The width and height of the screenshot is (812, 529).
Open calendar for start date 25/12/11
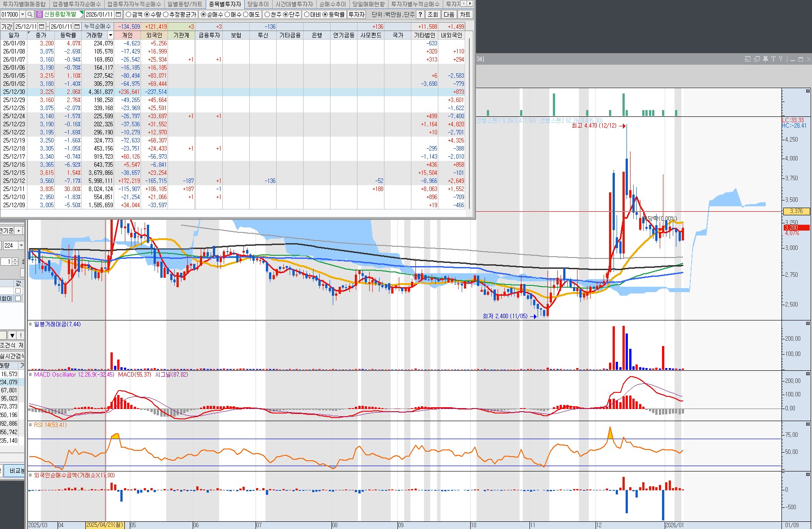point(42,27)
